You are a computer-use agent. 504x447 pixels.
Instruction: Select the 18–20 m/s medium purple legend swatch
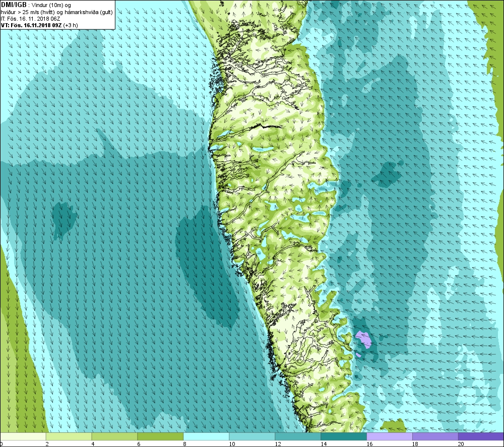click(435, 436)
